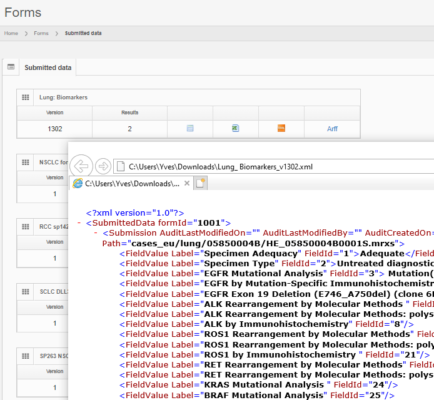Click the Internet Explorer icon on the browser tab

(x=77, y=183)
